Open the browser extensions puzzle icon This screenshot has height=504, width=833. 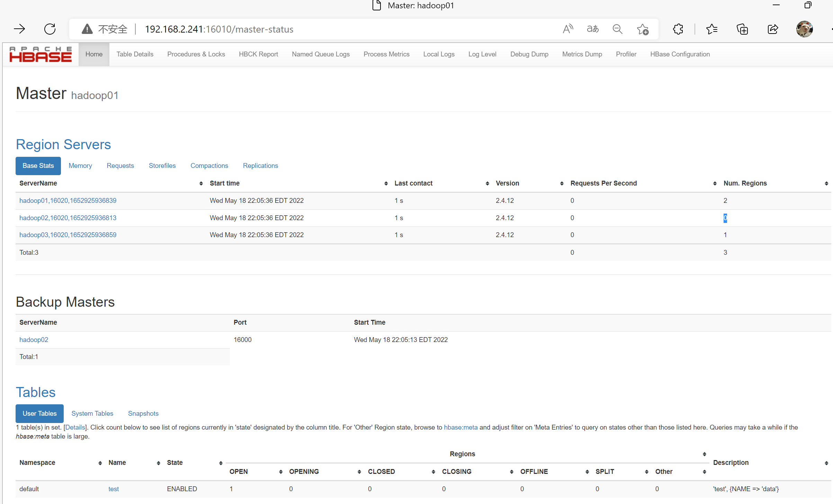(x=678, y=29)
